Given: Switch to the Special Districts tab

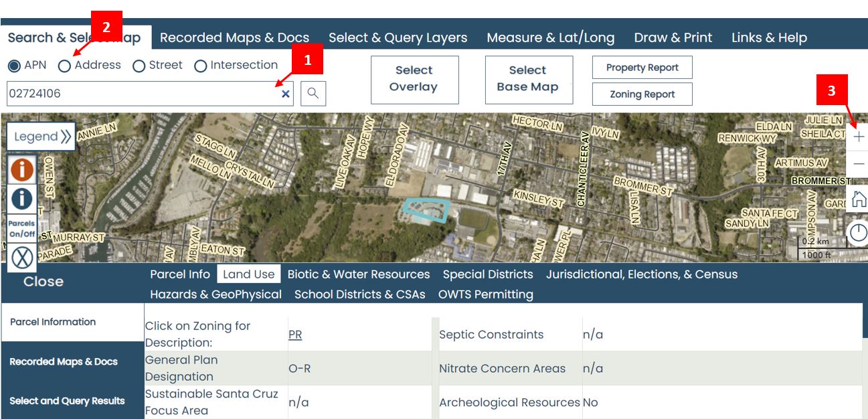Looking at the screenshot, I should click(x=488, y=274).
